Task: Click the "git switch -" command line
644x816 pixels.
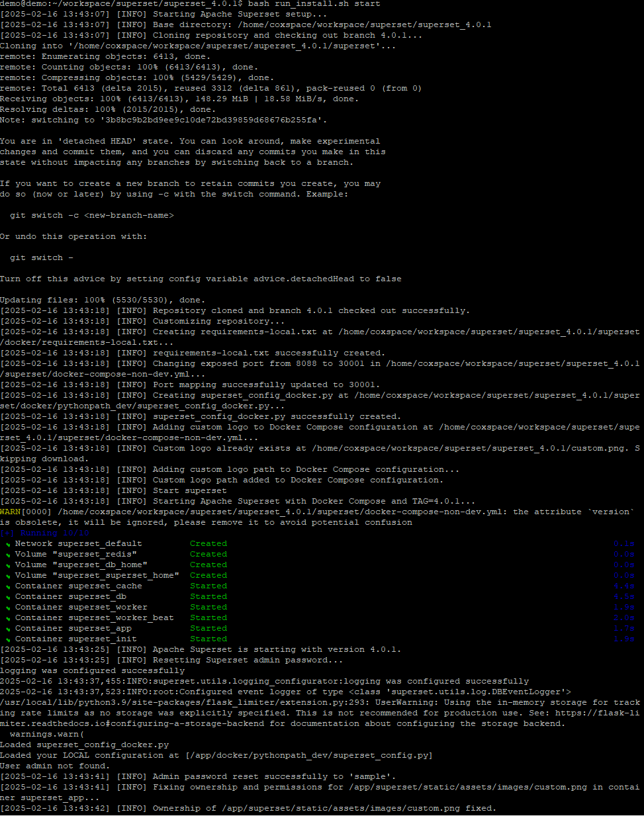Action: [42, 258]
